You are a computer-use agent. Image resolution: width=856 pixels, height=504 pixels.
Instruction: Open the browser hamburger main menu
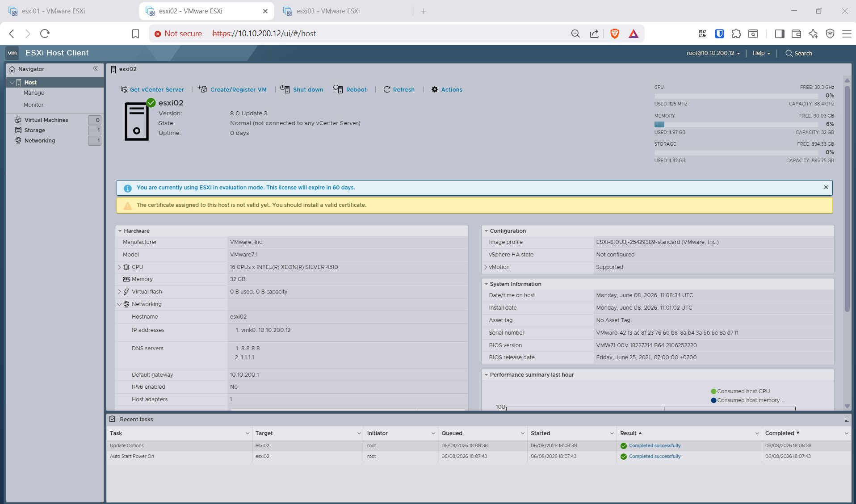847,34
